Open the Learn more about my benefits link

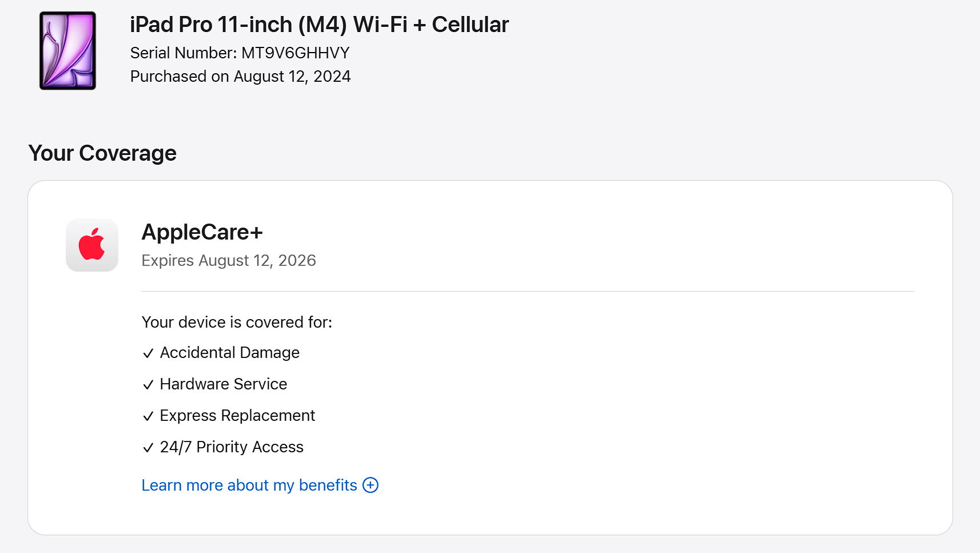[249, 486]
